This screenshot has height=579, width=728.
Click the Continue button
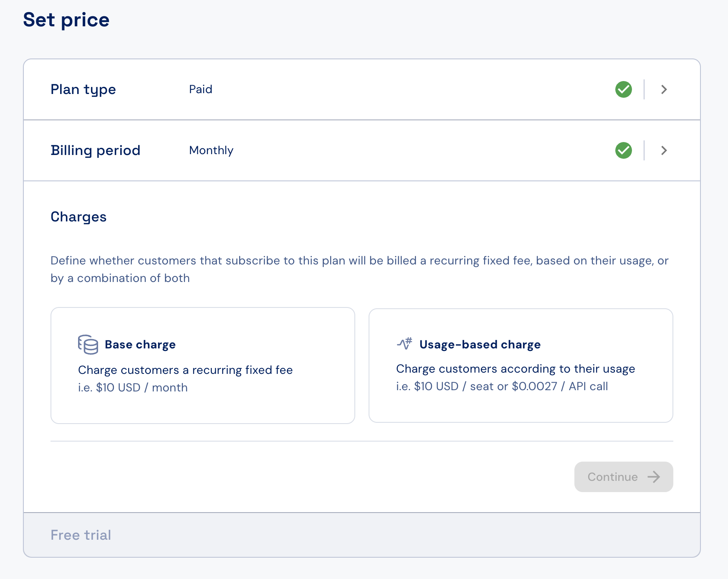point(624,477)
